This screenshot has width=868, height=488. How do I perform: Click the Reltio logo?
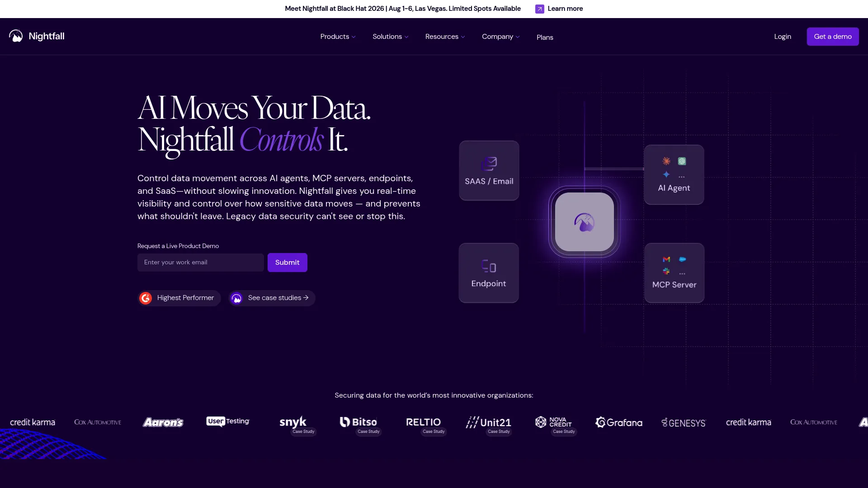tap(423, 422)
